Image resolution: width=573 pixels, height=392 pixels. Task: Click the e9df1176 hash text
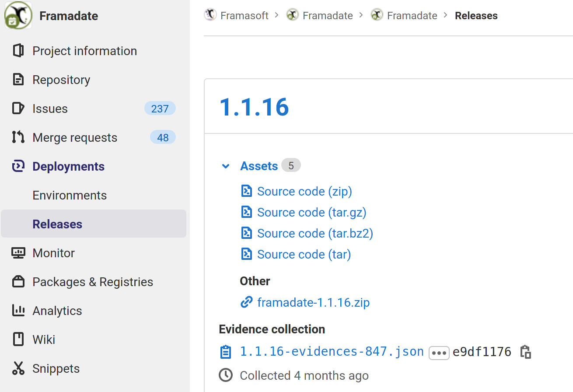tap(482, 352)
